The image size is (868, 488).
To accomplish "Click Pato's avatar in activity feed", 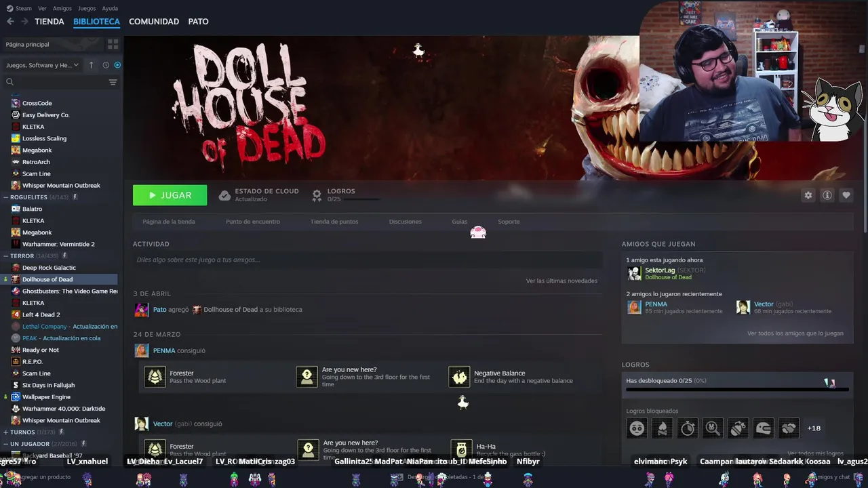I will 141,310.
